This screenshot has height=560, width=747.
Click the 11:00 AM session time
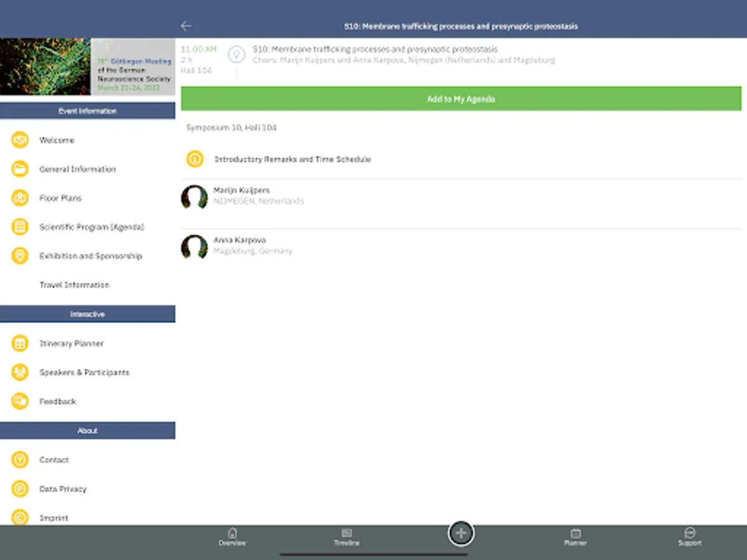(199, 49)
